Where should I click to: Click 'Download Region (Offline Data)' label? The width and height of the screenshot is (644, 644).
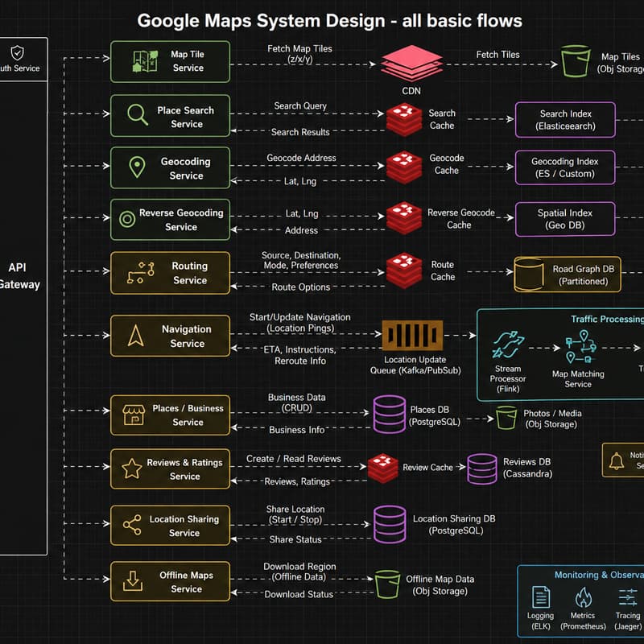(299, 572)
